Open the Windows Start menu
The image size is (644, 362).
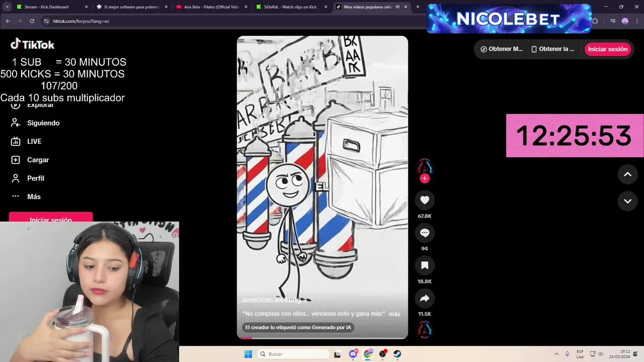[248, 354]
